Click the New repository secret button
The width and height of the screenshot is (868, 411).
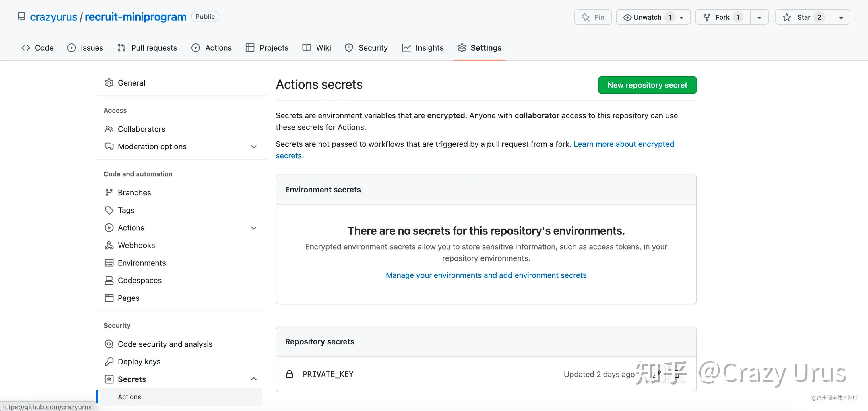647,85
